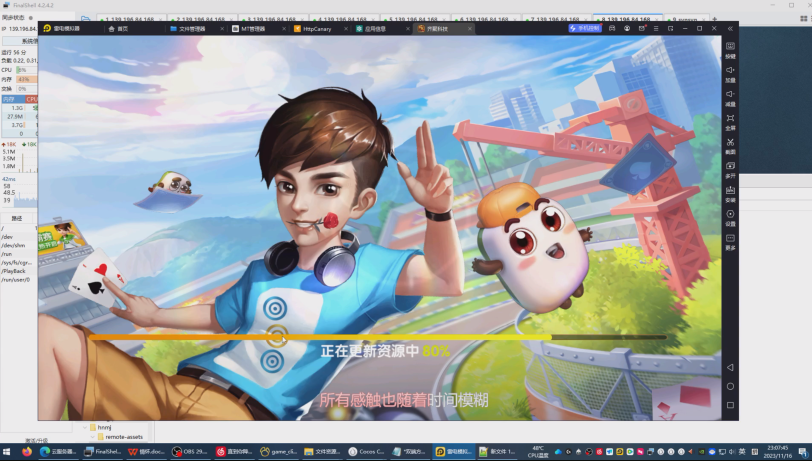Open the 多开 multi-instance manager
Image resolution: width=812 pixels, height=461 pixels.
tap(730, 169)
